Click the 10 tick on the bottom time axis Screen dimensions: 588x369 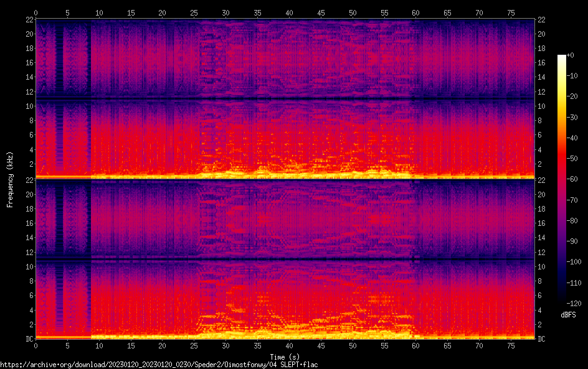pos(99,346)
